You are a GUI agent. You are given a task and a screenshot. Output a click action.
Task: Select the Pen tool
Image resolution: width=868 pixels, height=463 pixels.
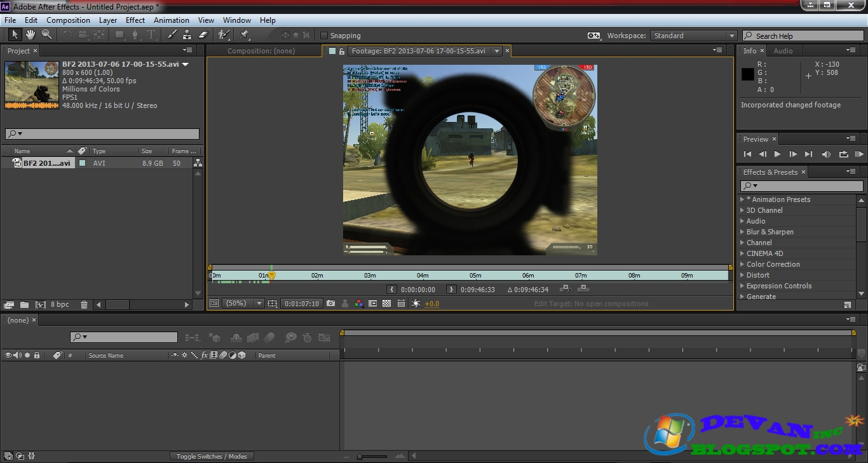pyautogui.click(x=135, y=35)
